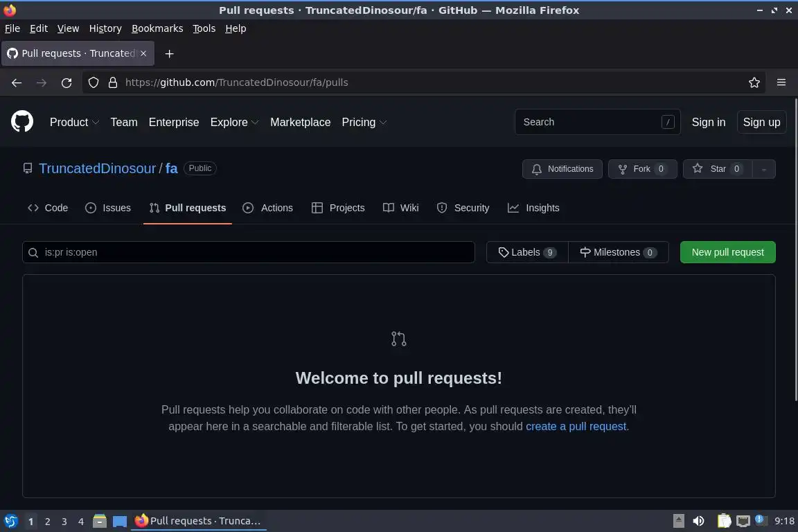Close the Pull requests browser tab
The width and height of the screenshot is (798, 532).
[x=143, y=53]
